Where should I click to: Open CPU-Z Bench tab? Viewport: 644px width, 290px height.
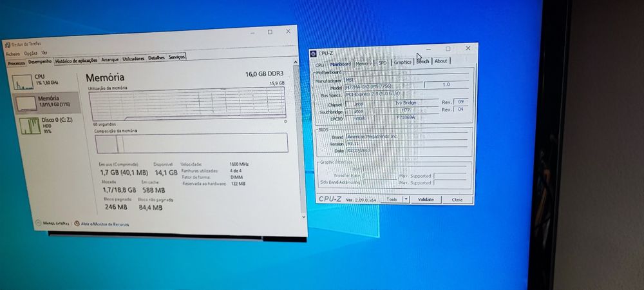(422, 62)
